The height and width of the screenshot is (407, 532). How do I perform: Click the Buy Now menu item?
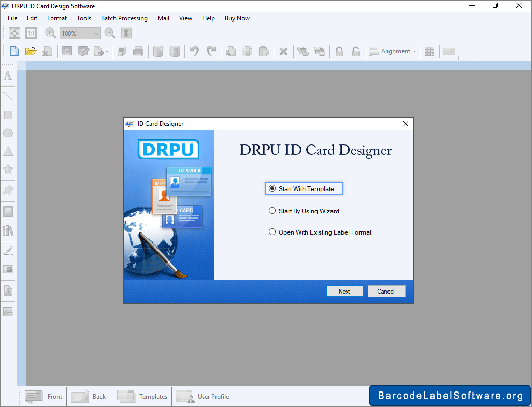(237, 18)
